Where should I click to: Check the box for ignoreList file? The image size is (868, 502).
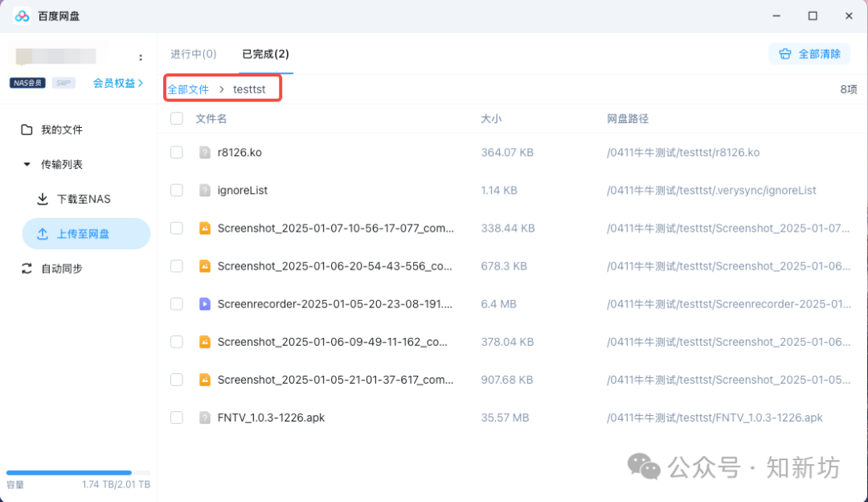point(177,191)
